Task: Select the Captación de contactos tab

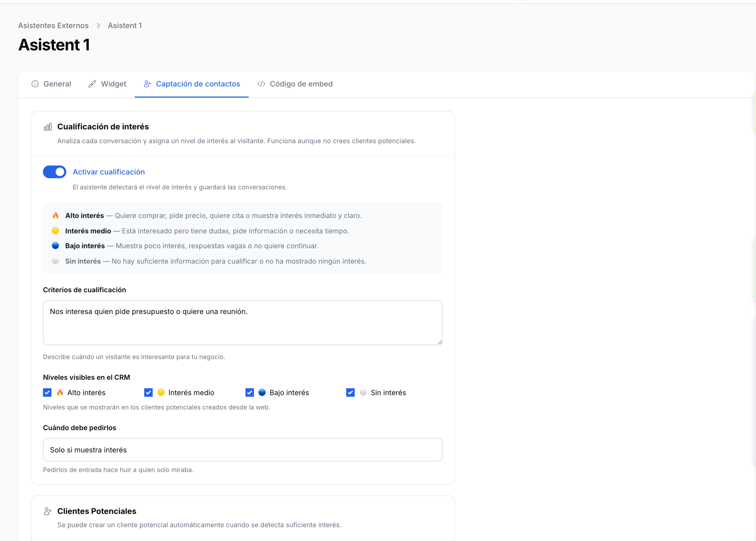Action: click(191, 84)
